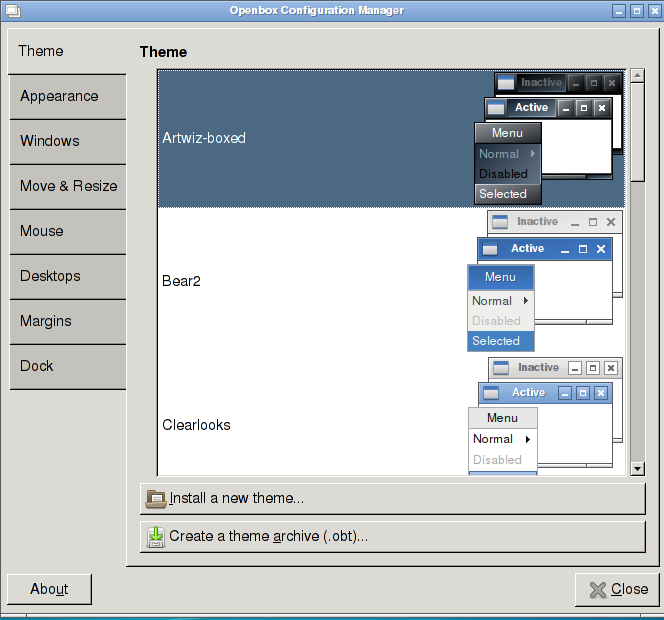Open the About dialog
Viewport: 664px width, 620px height.
click(49, 589)
